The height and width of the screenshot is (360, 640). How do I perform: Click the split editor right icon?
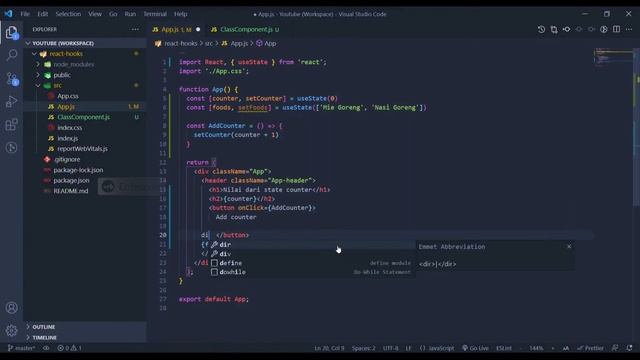[x=616, y=29]
